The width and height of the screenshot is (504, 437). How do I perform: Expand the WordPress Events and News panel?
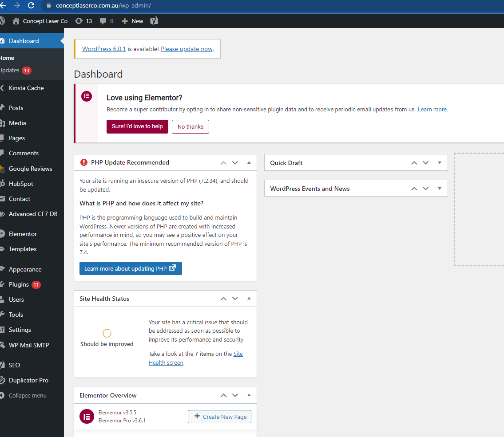[440, 189]
